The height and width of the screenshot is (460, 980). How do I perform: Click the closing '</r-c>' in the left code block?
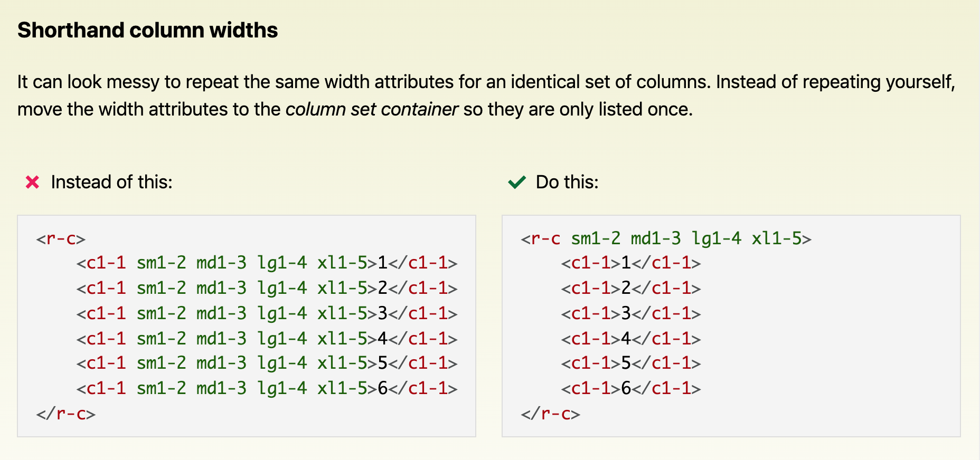coord(66,414)
